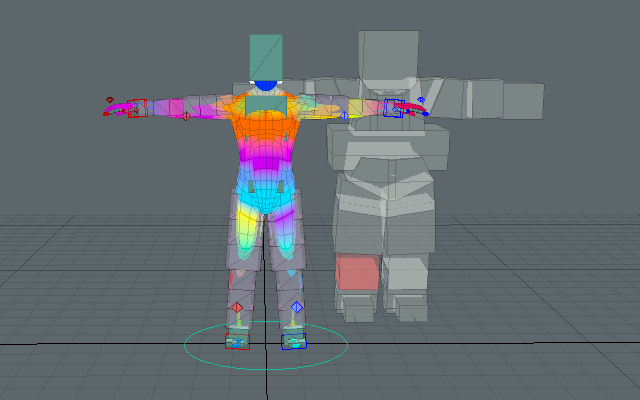
Task: Select the red square wrist control
Action: 137,108
